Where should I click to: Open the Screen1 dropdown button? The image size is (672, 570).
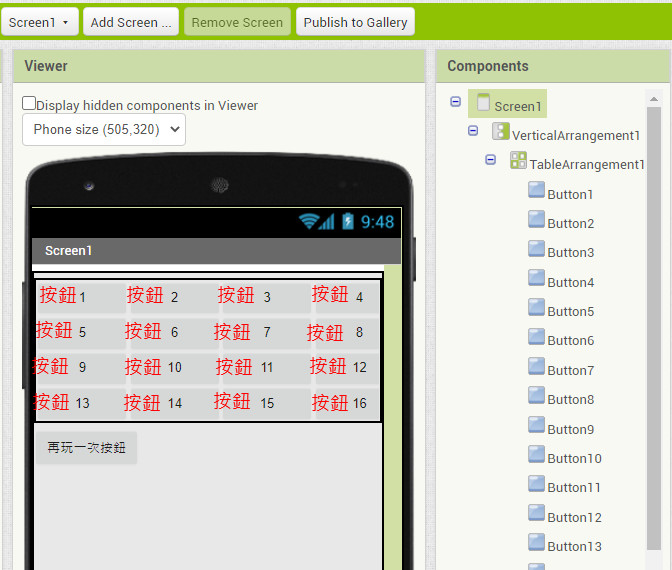39,22
